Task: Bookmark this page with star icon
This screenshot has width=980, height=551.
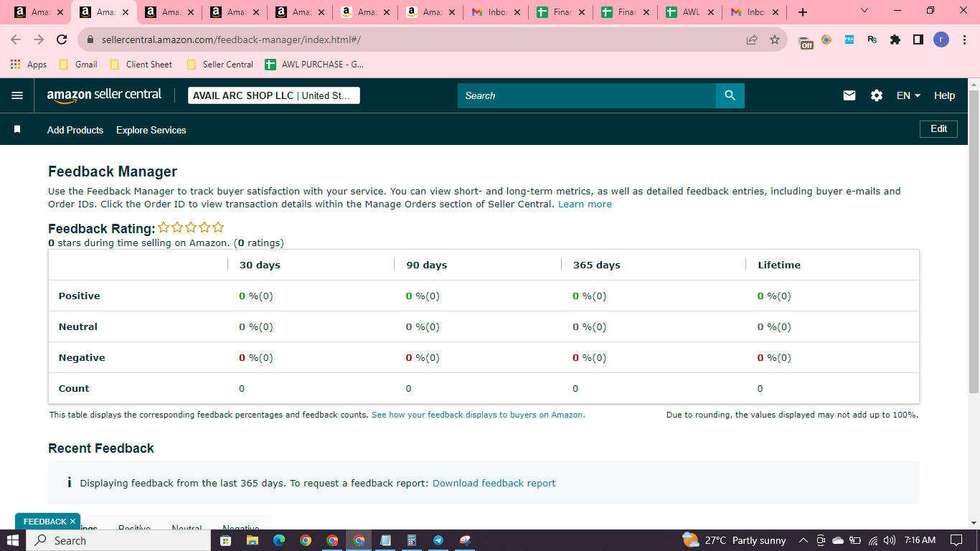Action: (775, 40)
